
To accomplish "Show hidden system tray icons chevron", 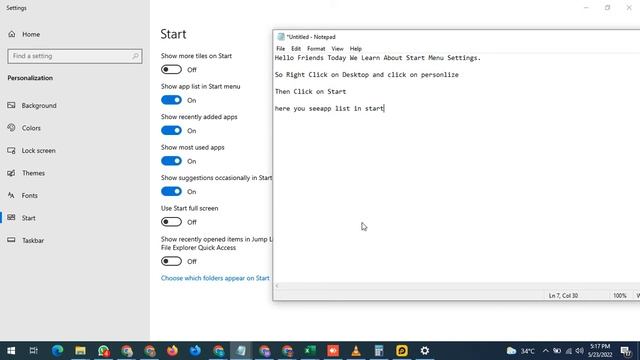I will click(x=545, y=351).
